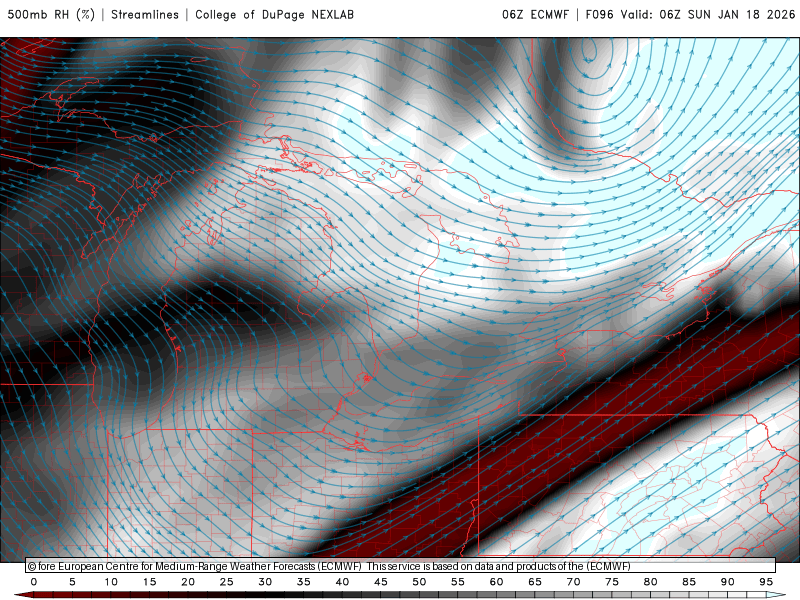The width and height of the screenshot is (800, 600).
Task: Click the '60' color scale label
Action: pos(496,582)
